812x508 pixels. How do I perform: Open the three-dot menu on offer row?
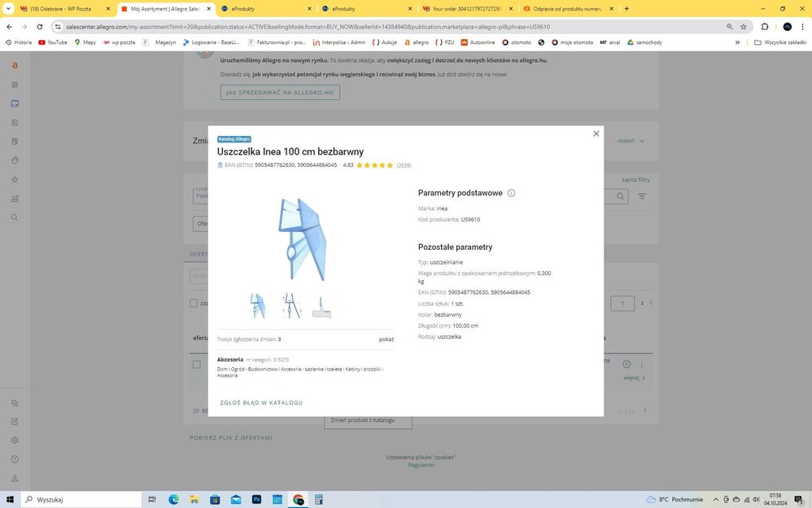click(x=642, y=365)
